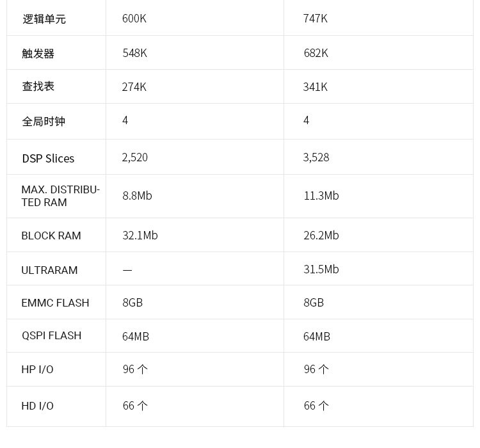Select the 682K cell
This screenshot has height=448, width=480.
point(316,53)
